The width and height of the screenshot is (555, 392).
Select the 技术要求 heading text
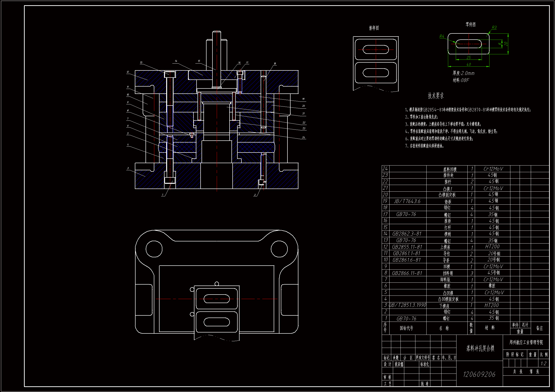436,96
